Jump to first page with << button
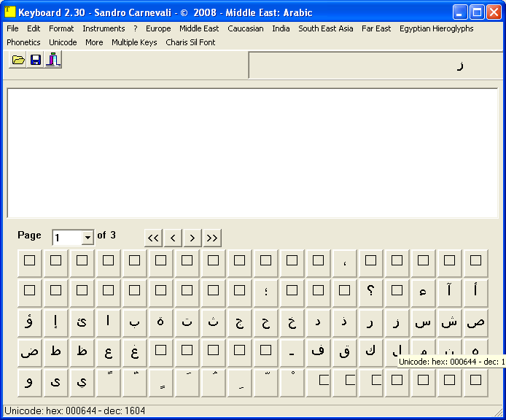Screen dimensions: 506x420 (153, 238)
